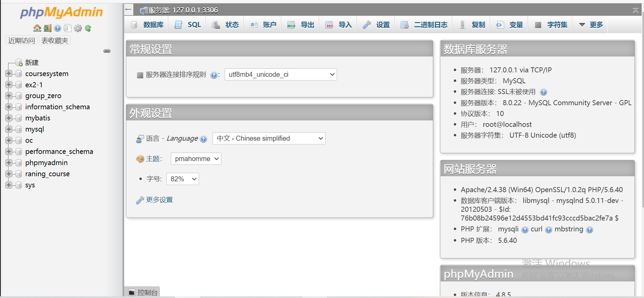The width and height of the screenshot is (644, 298).
Task: Click the server icon in the breadcrumb bar
Action: tap(144, 10)
